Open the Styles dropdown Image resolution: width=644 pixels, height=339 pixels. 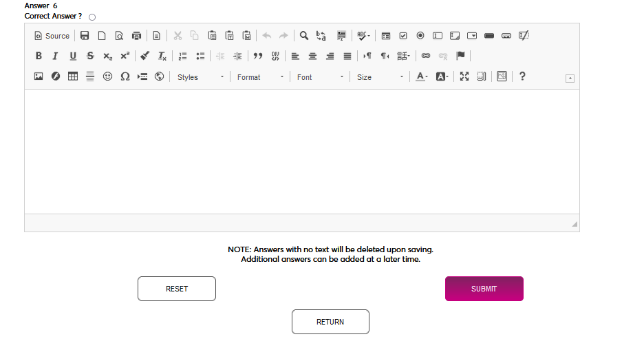point(200,77)
